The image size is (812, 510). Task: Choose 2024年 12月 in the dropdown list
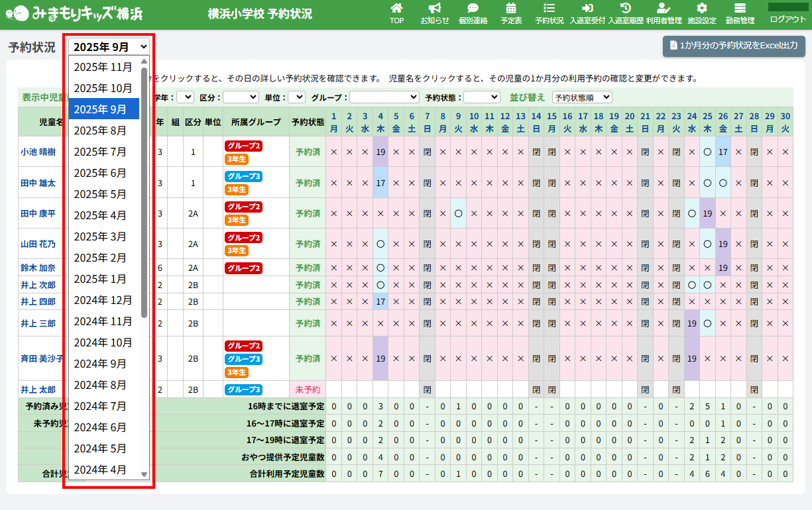pyautogui.click(x=103, y=300)
